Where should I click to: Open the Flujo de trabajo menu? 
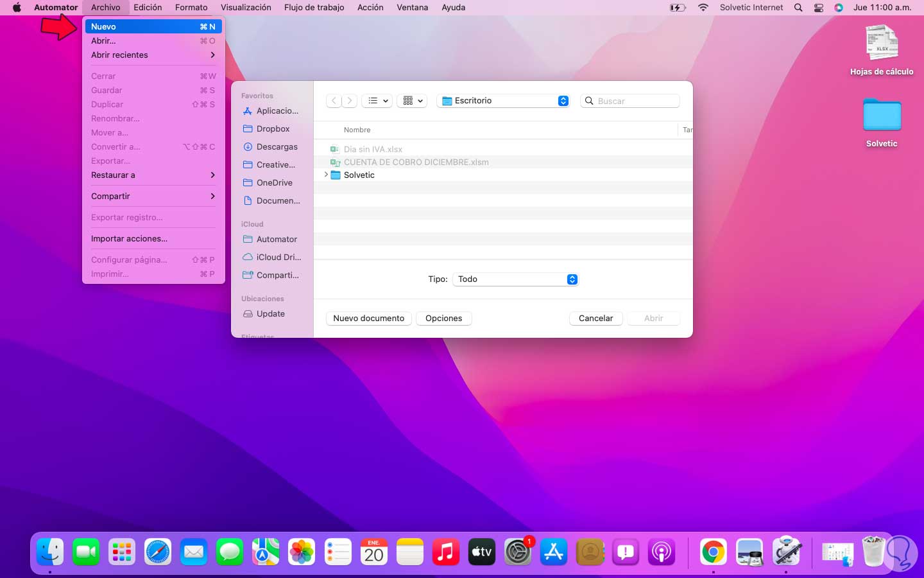314,8
